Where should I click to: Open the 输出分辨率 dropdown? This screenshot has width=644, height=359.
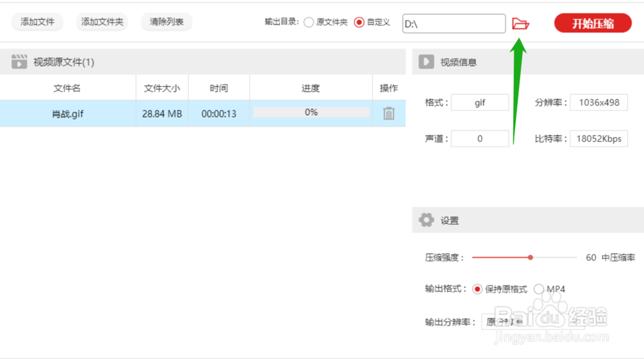pos(533,322)
